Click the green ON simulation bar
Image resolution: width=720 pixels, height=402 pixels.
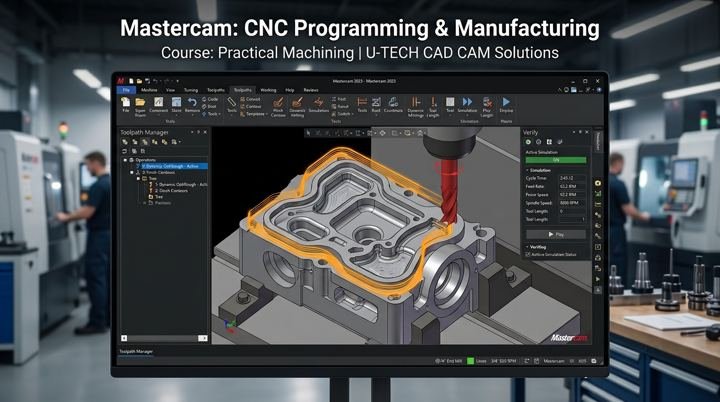pos(556,160)
